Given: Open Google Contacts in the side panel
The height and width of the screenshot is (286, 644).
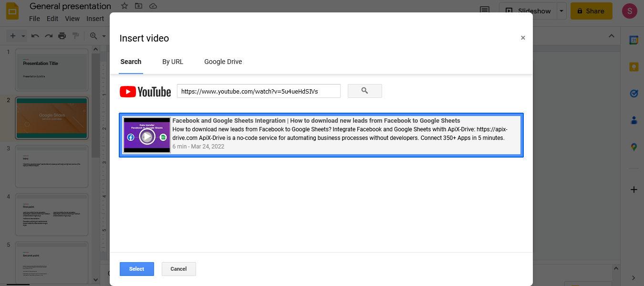Looking at the screenshot, I should (x=634, y=121).
